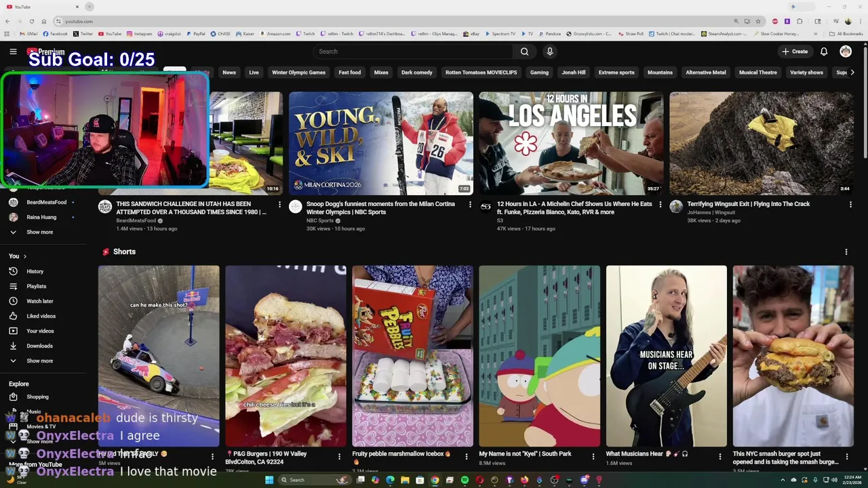The width and height of the screenshot is (868, 488).
Task: Open Firefox from the taskbar
Action: [524, 480]
